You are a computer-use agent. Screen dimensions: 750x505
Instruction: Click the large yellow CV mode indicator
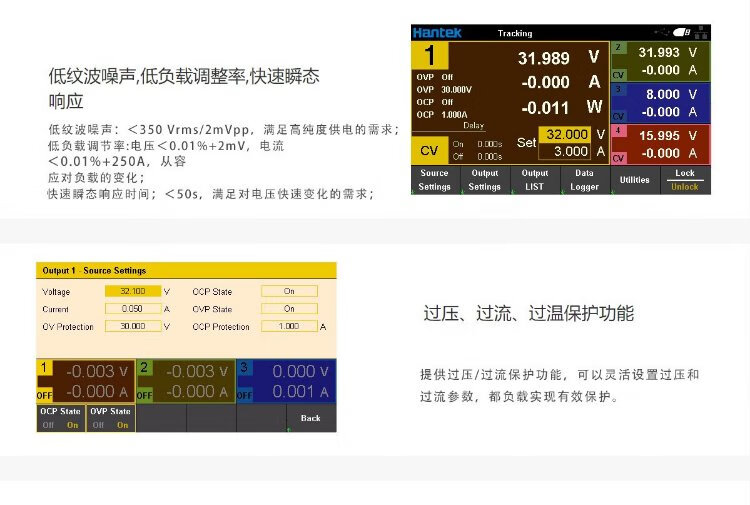429,150
